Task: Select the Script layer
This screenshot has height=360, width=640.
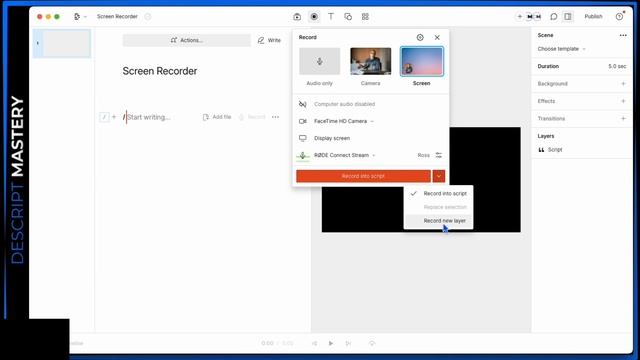Action: tap(551, 150)
